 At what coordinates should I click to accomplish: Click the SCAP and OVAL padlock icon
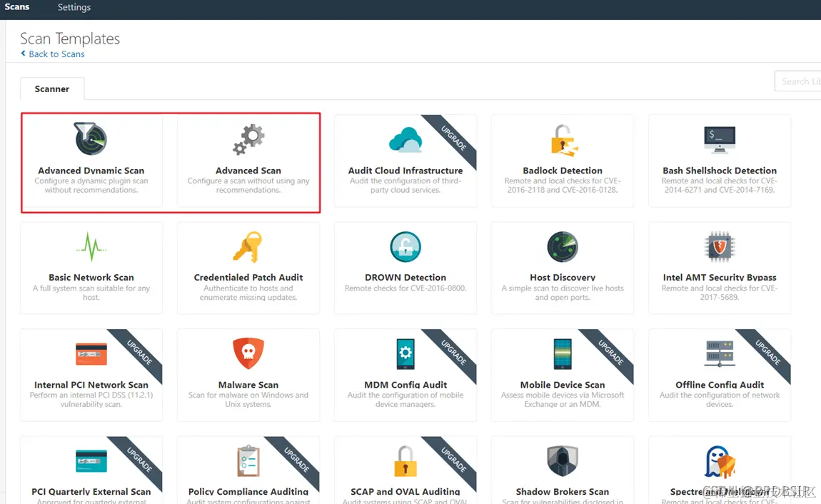coord(406,461)
